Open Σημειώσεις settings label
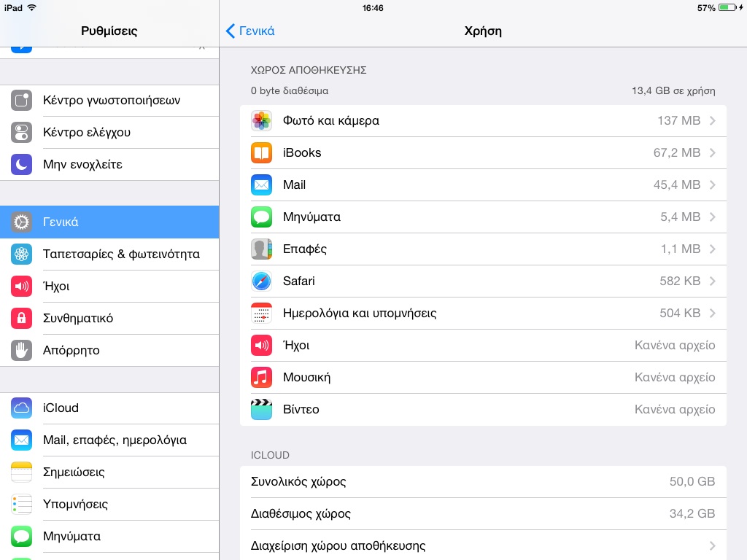This screenshot has width=747, height=560. coord(74,472)
